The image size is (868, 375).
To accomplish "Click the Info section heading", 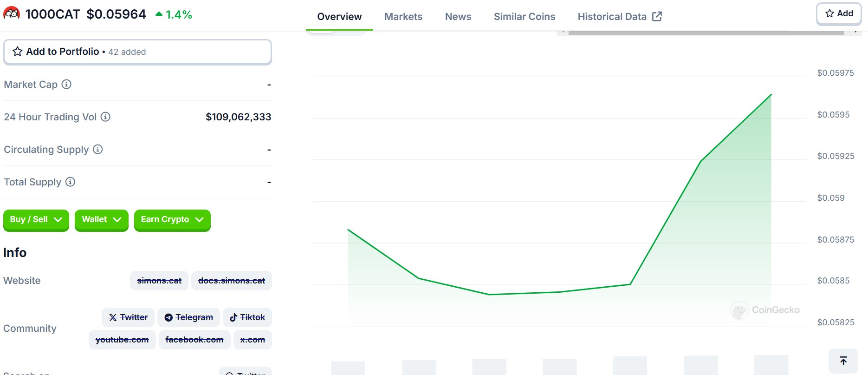I will (15, 253).
